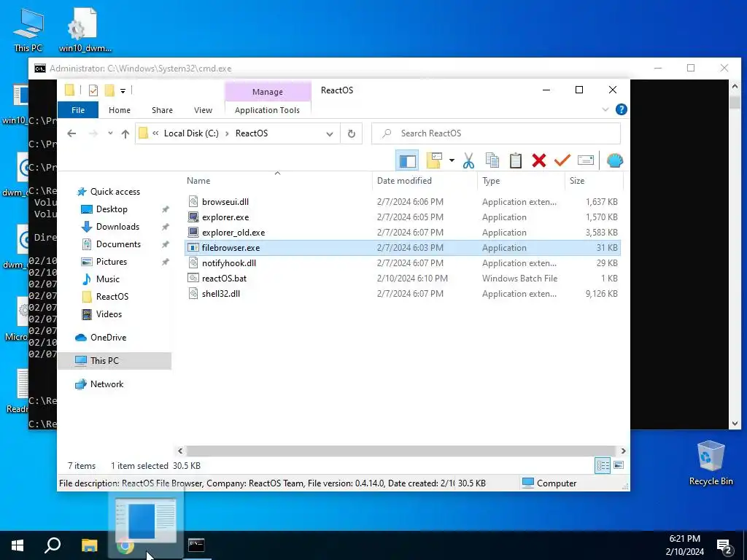The width and height of the screenshot is (747, 560).
Task: Open Pictures in the navigation pane
Action: click(111, 262)
